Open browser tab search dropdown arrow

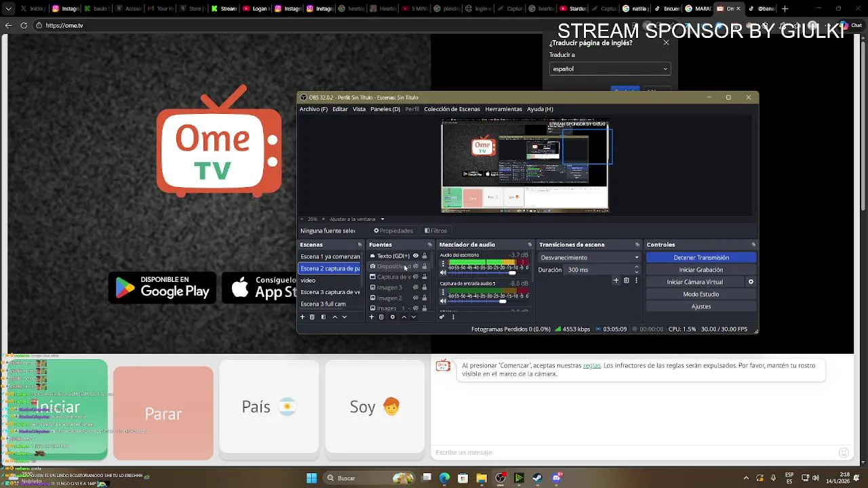[8, 9]
